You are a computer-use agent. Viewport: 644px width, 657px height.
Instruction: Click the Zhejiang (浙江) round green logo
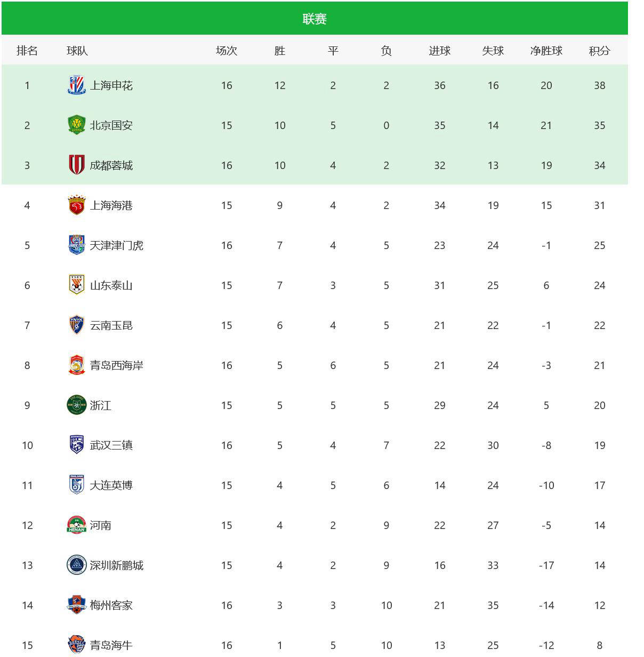point(76,405)
